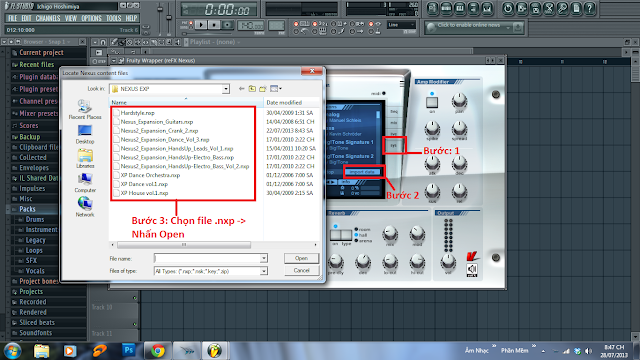Open the VIEW menu
Viewport: 640px width, 360px height.
(71, 18)
